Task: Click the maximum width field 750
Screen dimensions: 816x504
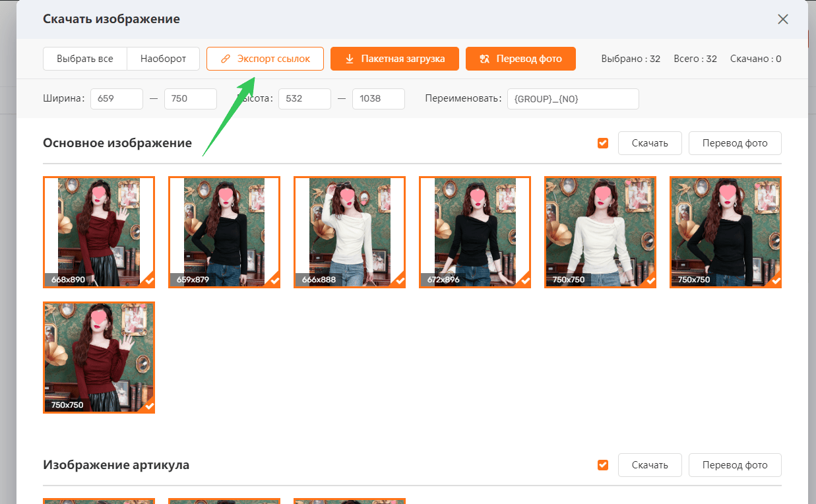Action: click(x=191, y=99)
